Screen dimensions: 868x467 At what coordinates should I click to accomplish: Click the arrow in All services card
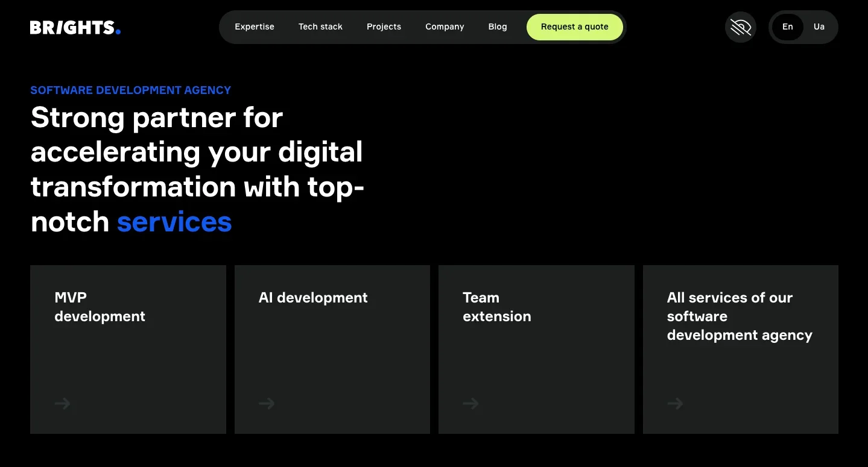pos(675,403)
